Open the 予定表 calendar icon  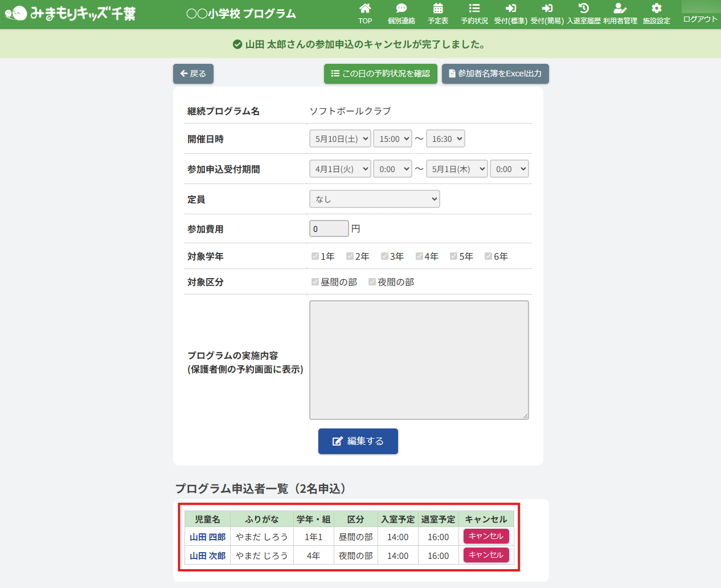[x=438, y=9]
